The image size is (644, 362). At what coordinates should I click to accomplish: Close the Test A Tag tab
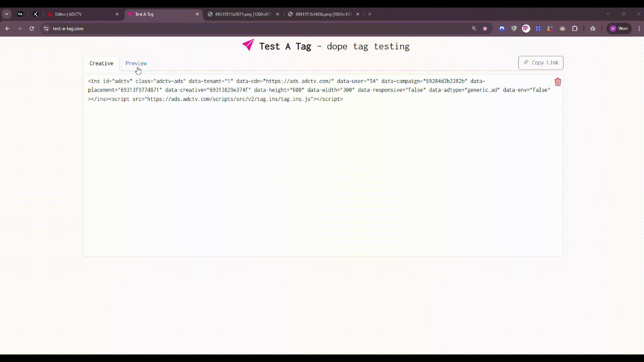198,14
